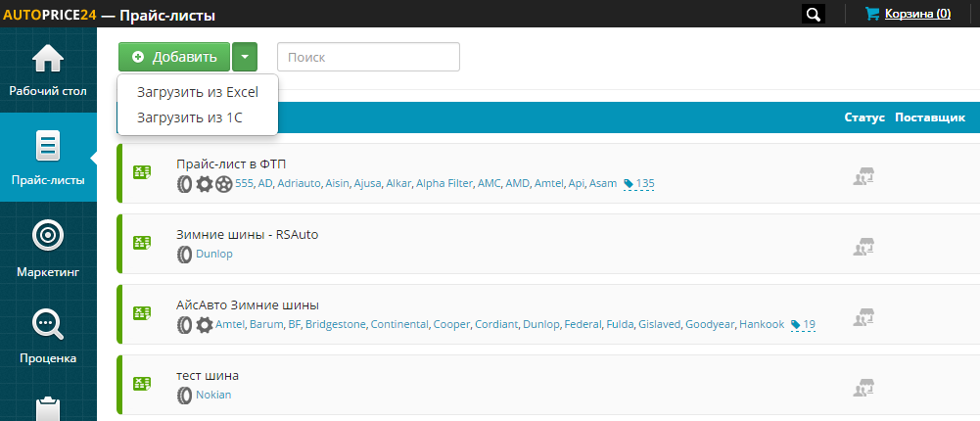
Task: Go to Рабочий стол home section
Action: [48, 70]
